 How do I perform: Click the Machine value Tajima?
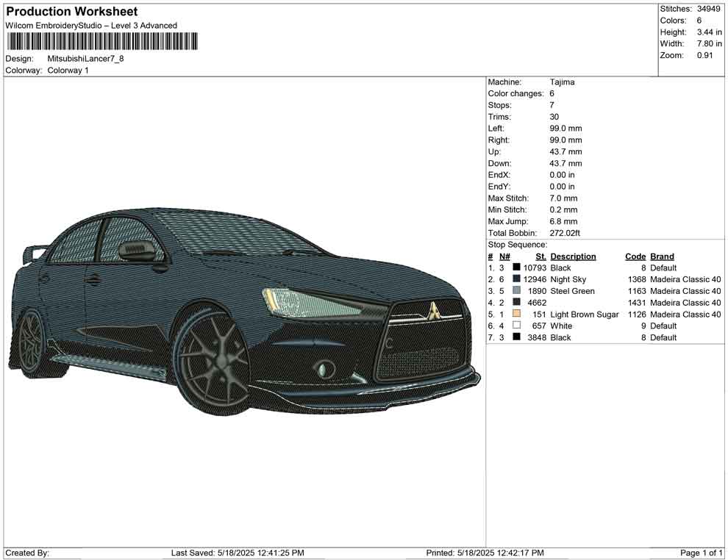click(563, 82)
